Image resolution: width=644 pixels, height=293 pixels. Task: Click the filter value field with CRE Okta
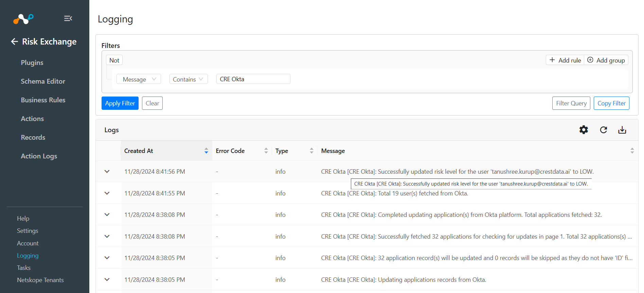253,79
